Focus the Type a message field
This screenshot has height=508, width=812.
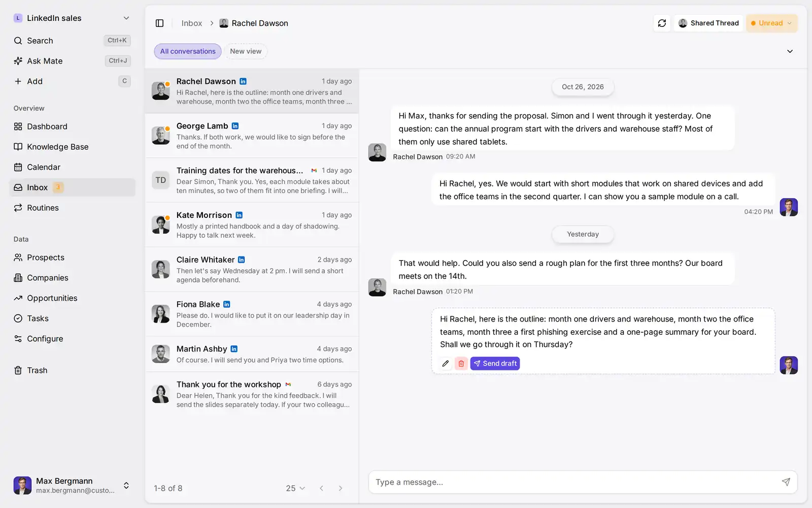coord(583,482)
